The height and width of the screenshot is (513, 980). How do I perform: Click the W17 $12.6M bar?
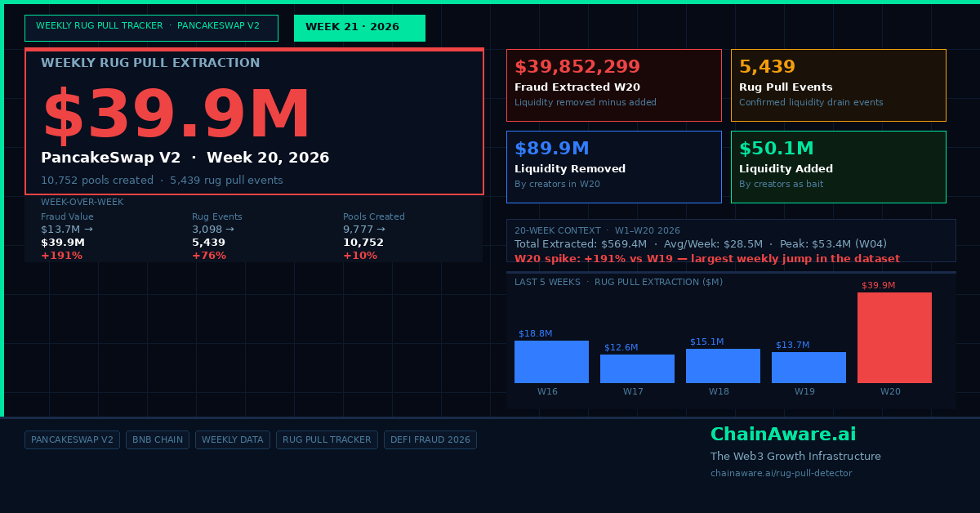pos(637,368)
